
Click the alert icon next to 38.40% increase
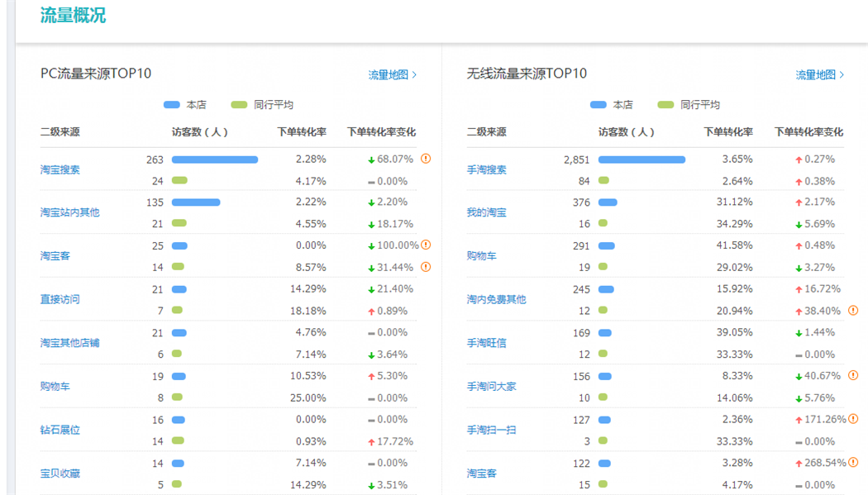pos(853,311)
